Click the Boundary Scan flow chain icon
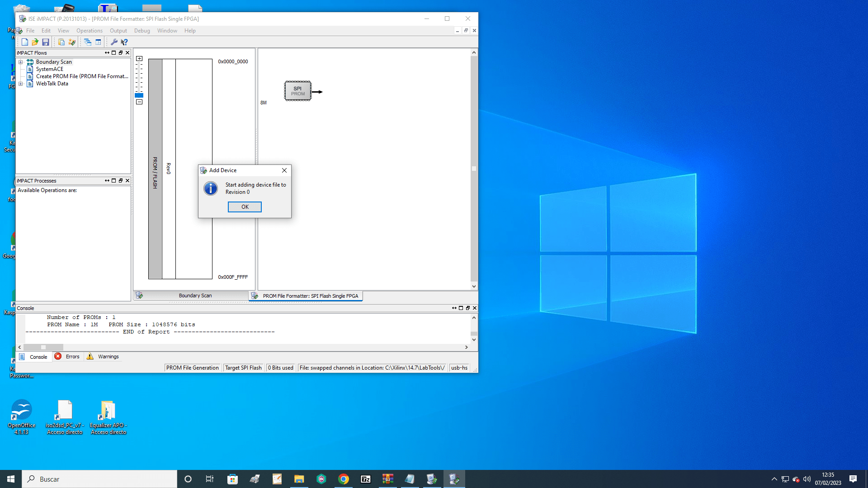 [30, 62]
